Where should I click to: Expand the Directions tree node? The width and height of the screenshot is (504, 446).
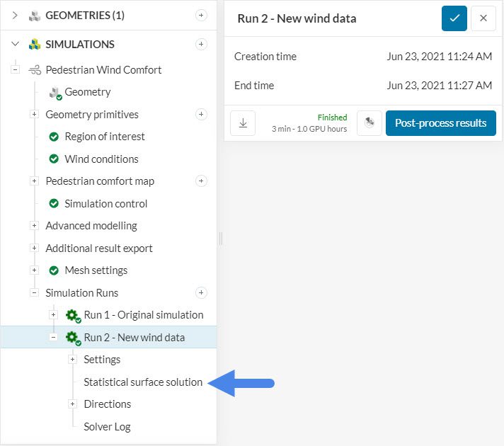(x=73, y=404)
